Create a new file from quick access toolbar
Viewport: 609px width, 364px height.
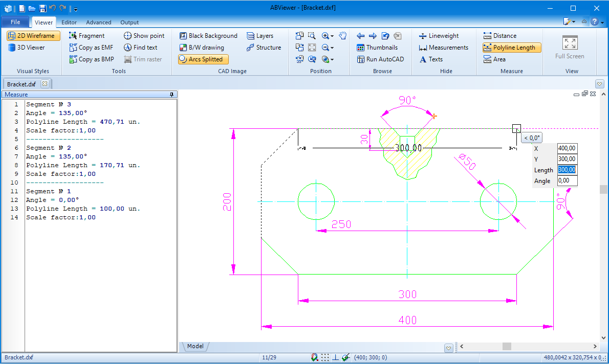pyautogui.click(x=22, y=8)
